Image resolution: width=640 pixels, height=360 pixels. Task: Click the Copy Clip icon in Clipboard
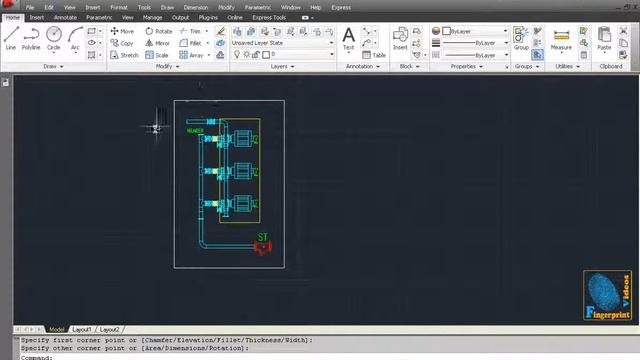(623, 43)
